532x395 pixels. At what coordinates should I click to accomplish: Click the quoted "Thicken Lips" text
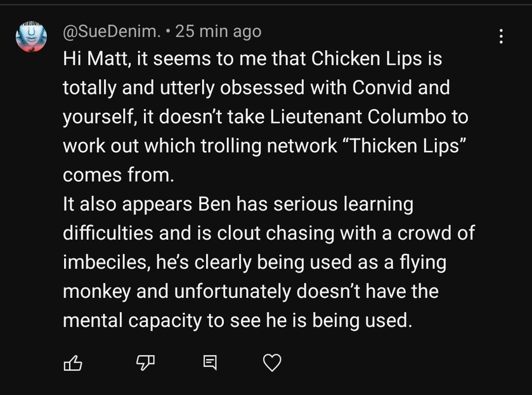point(408,146)
